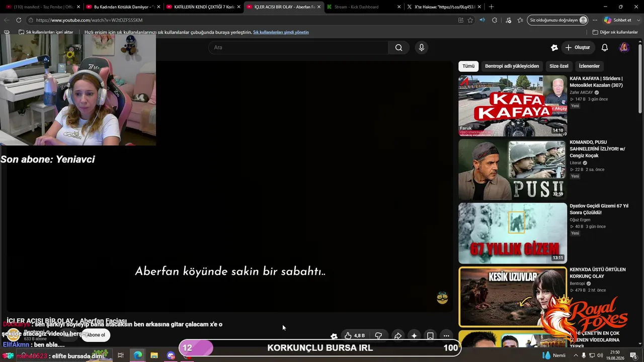Open browser extensions puzzle icon
The width and height of the screenshot is (644, 362).
coord(495,20)
